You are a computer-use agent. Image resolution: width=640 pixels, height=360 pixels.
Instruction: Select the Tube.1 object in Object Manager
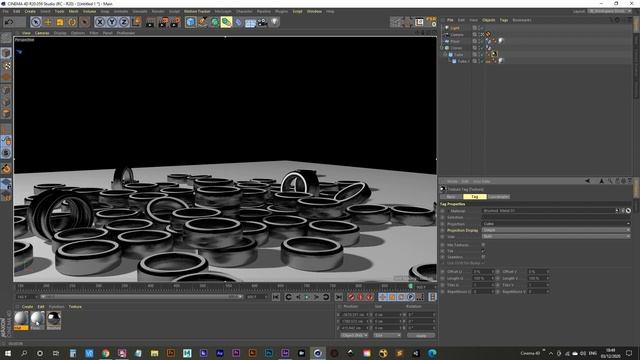[x=463, y=61]
